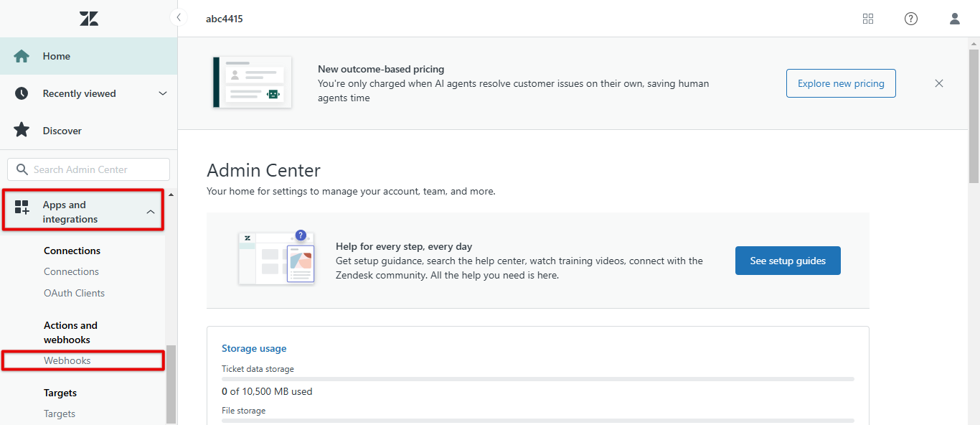The width and height of the screenshot is (980, 425).
Task: Click Explore new pricing button
Action: coord(841,83)
